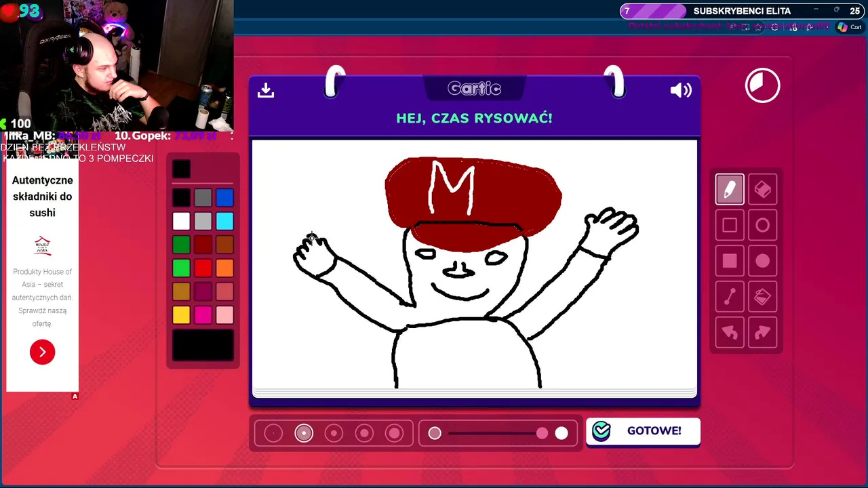Select the golden brown color swatch
Image resolution: width=868 pixels, height=488 pixels.
click(x=181, y=291)
